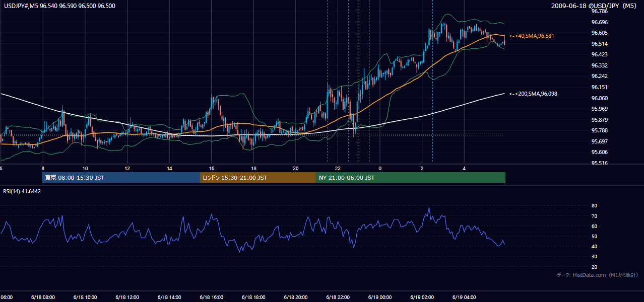The image size is (644, 302).
Task: Click price axis label 96.151
Action: click(x=599, y=87)
